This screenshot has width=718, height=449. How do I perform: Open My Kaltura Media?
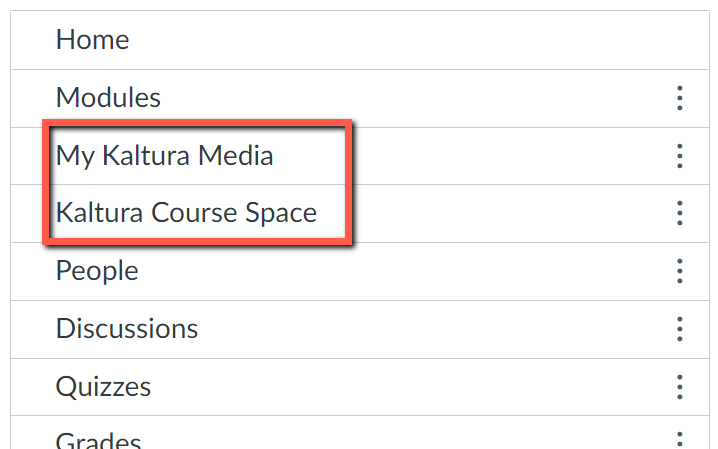tap(164, 156)
